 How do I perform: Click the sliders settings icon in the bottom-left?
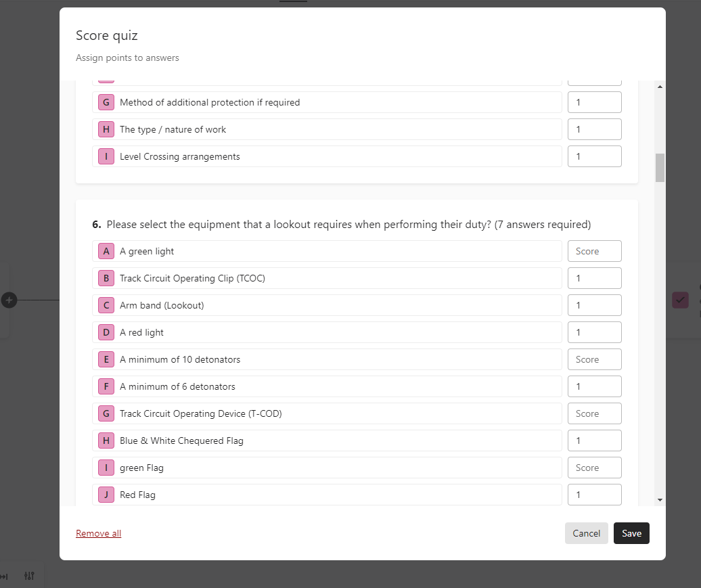(x=29, y=576)
